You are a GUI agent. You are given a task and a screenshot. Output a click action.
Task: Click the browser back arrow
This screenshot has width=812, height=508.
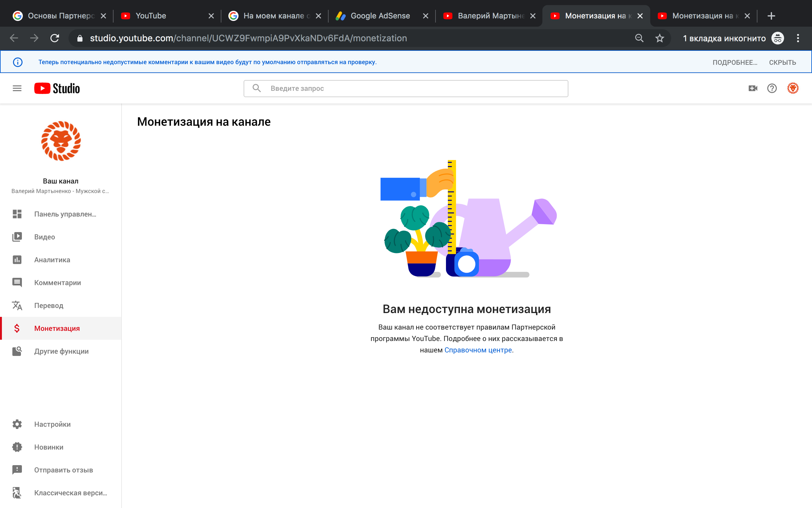click(x=14, y=38)
